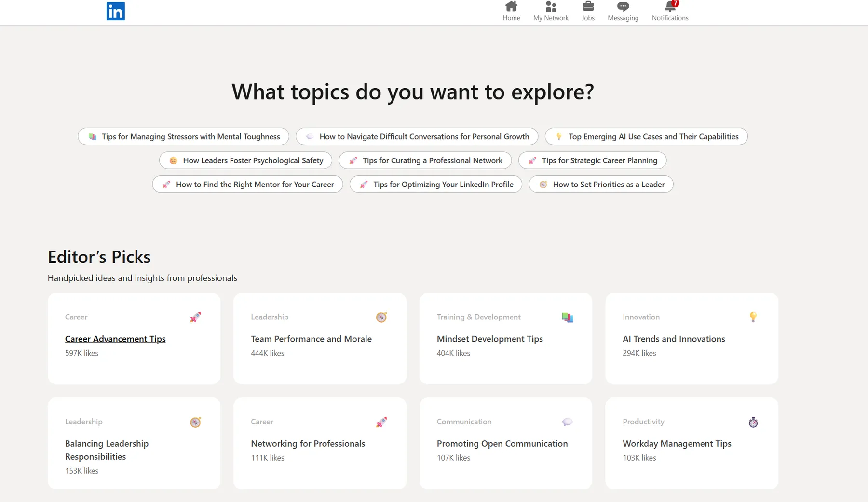Viewport: 868px width, 502px height.
Task: Select How to Set Priorities as a Leader
Action: (601, 185)
